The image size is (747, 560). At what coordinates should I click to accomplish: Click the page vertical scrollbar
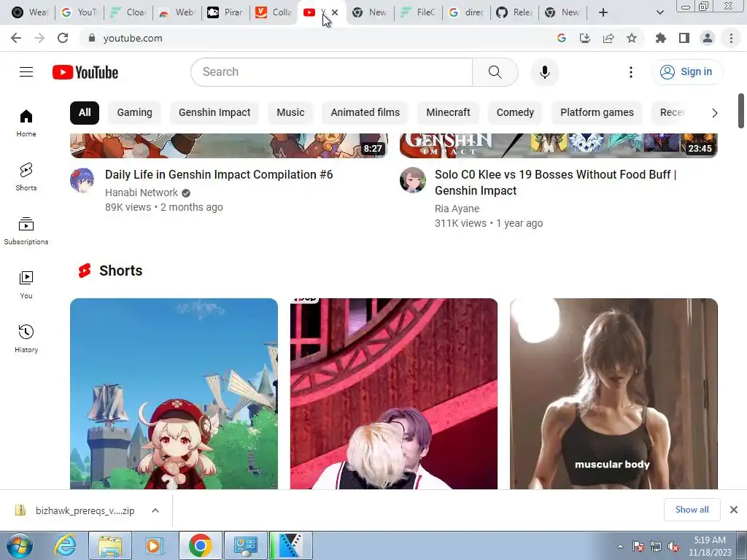coord(741,111)
